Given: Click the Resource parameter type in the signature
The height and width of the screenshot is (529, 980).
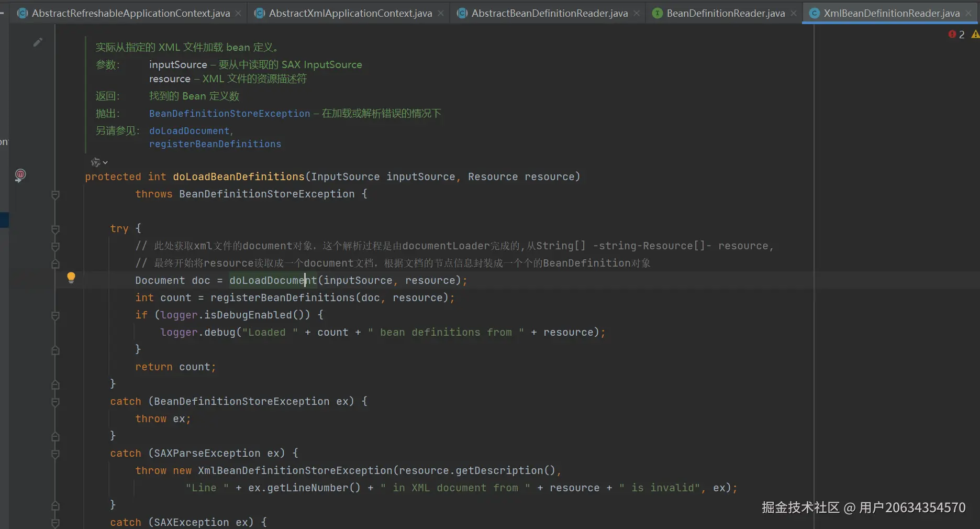Looking at the screenshot, I should (x=493, y=177).
